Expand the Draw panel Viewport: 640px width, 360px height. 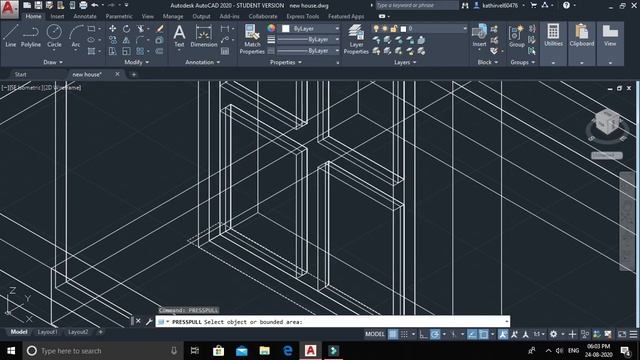click(x=53, y=62)
